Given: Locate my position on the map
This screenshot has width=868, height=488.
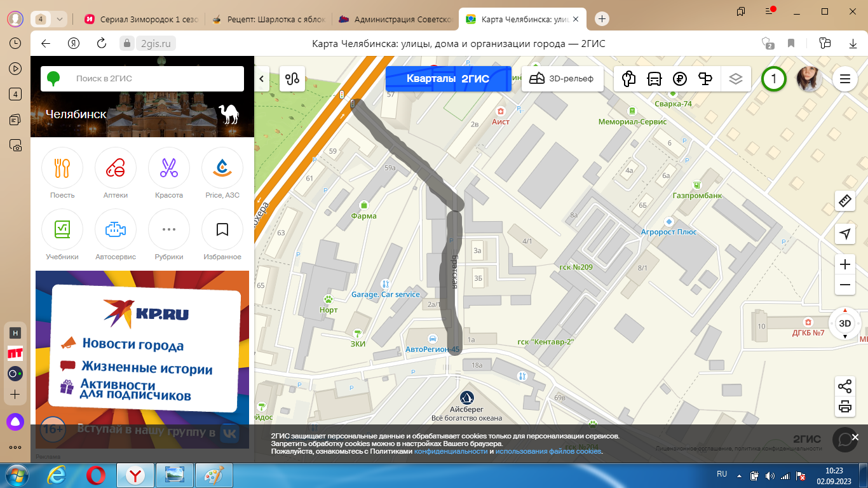Looking at the screenshot, I should point(845,234).
